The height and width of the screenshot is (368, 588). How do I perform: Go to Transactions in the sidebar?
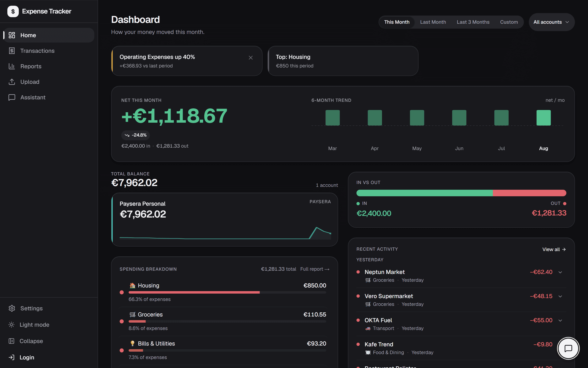49,51
